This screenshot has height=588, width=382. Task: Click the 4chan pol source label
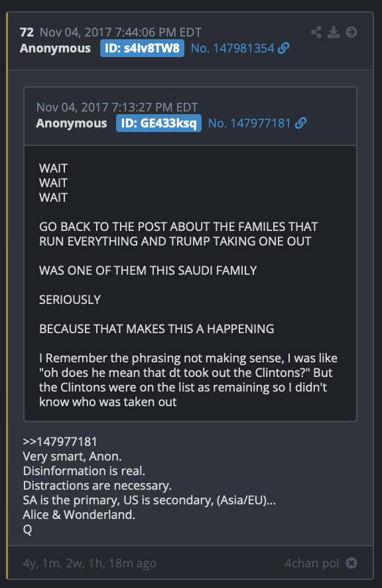312,563
